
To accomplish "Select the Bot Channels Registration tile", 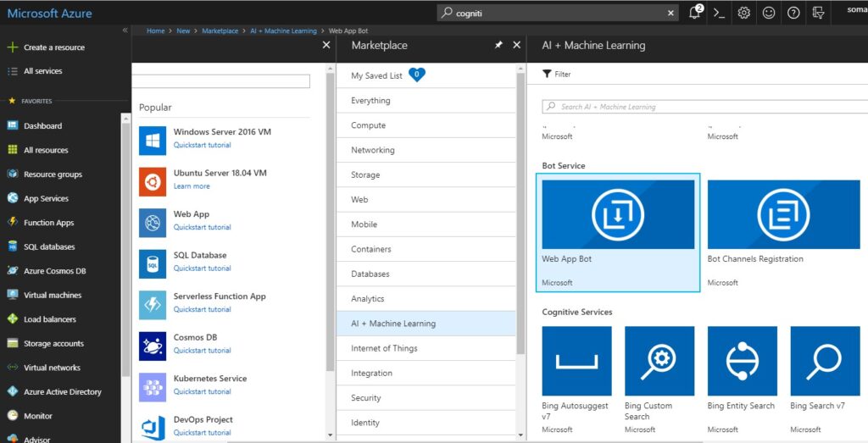I will tap(784, 233).
